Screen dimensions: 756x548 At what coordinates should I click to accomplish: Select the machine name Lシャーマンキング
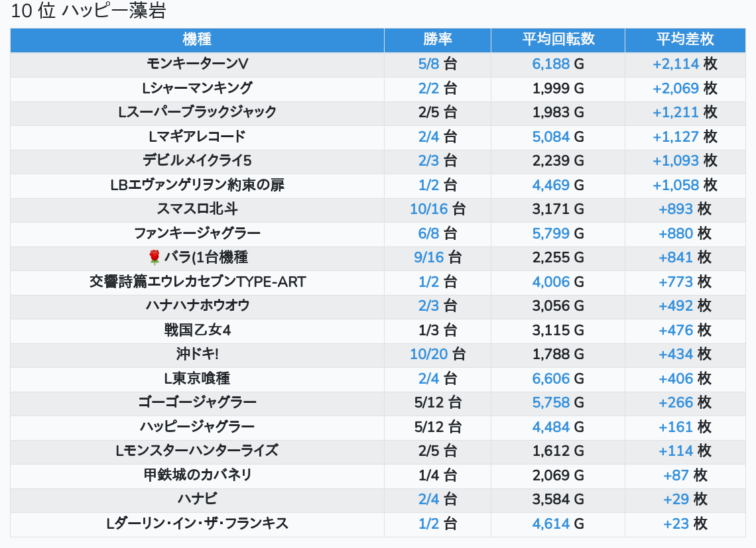pyautogui.click(x=197, y=88)
